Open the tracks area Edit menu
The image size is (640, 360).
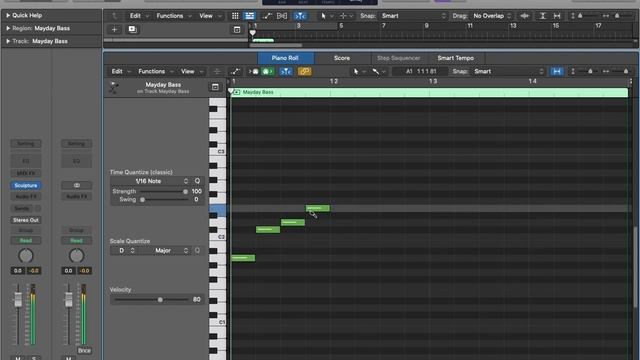(x=139, y=16)
